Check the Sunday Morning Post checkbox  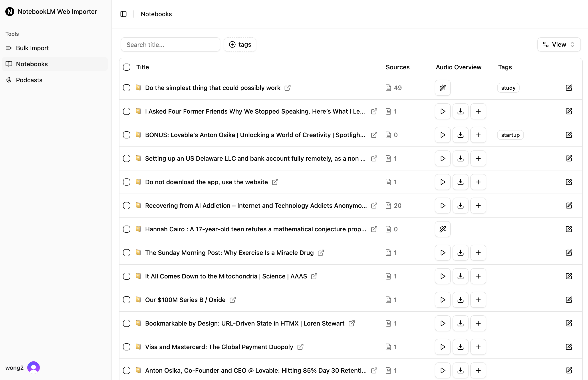pos(127,253)
